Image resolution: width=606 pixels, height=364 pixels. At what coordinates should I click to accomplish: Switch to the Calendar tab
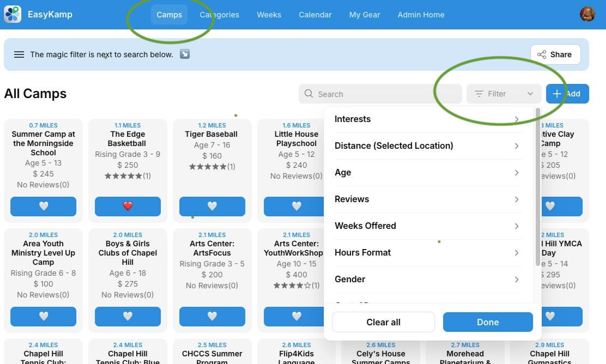pyautogui.click(x=315, y=15)
